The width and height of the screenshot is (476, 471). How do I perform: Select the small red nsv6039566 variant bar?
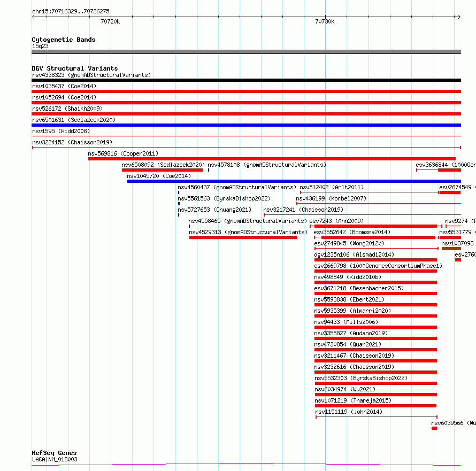click(434, 428)
